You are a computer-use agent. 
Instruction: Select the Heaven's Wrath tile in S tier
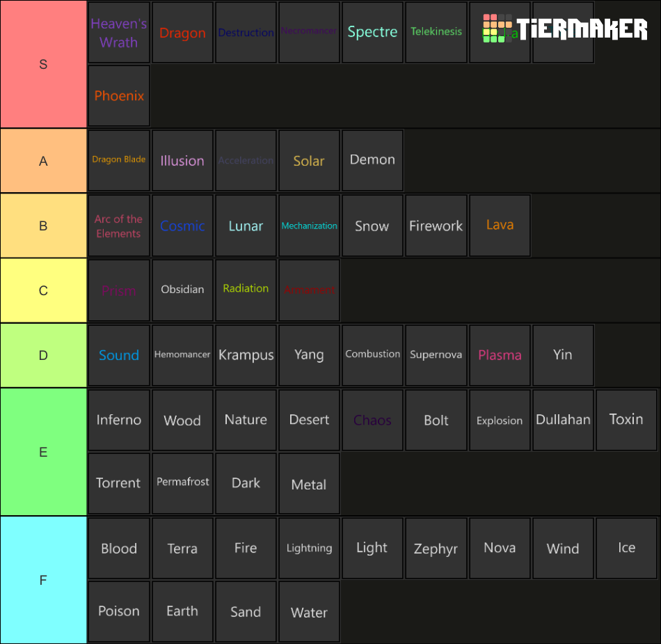[118, 32]
